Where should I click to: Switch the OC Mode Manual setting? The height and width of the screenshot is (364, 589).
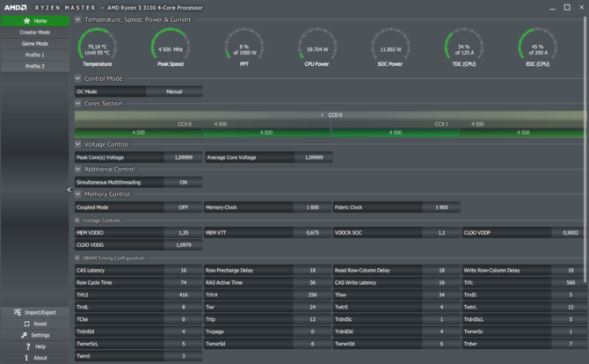click(x=174, y=91)
